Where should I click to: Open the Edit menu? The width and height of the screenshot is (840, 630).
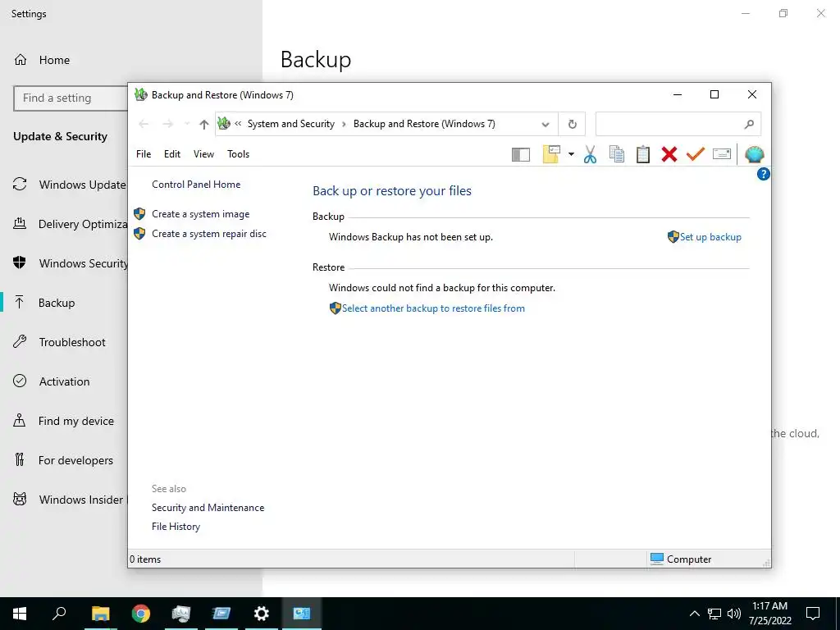coord(172,154)
